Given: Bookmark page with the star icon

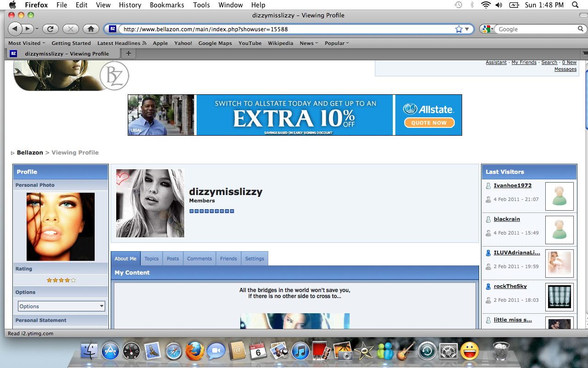Looking at the screenshot, I should pos(458,29).
